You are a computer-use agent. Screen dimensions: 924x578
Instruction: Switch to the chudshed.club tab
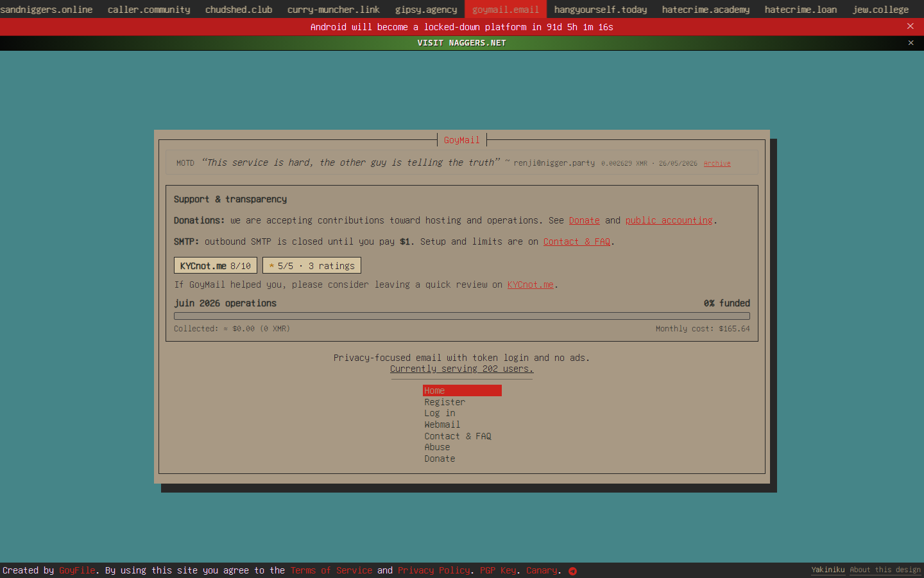tap(239, 9)
